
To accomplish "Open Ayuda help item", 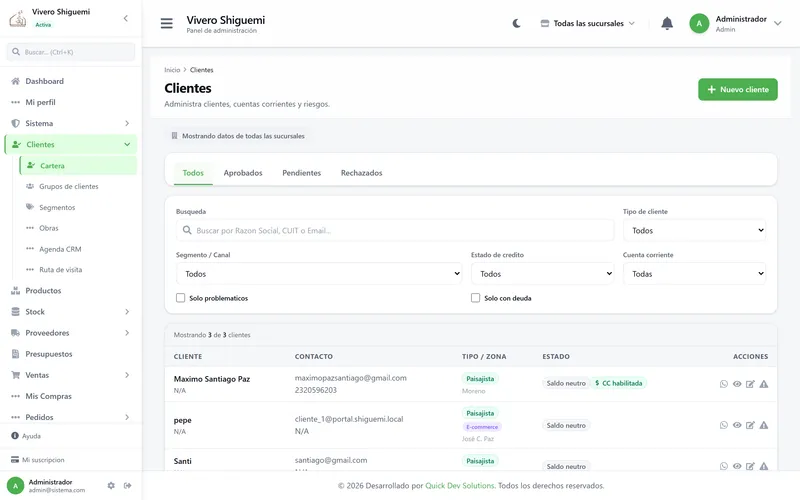I will coord(26,436).
